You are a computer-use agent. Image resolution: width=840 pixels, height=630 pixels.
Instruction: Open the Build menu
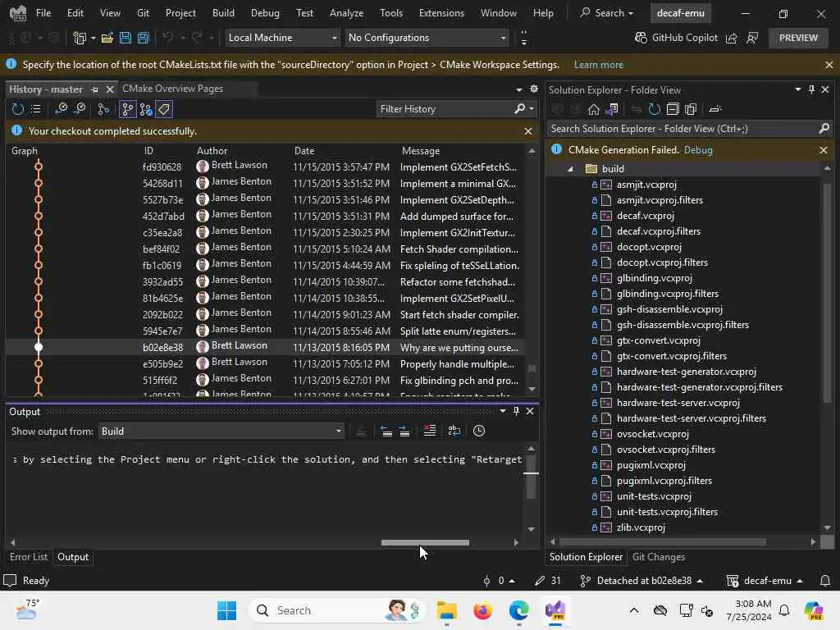[x=223, y=13]
